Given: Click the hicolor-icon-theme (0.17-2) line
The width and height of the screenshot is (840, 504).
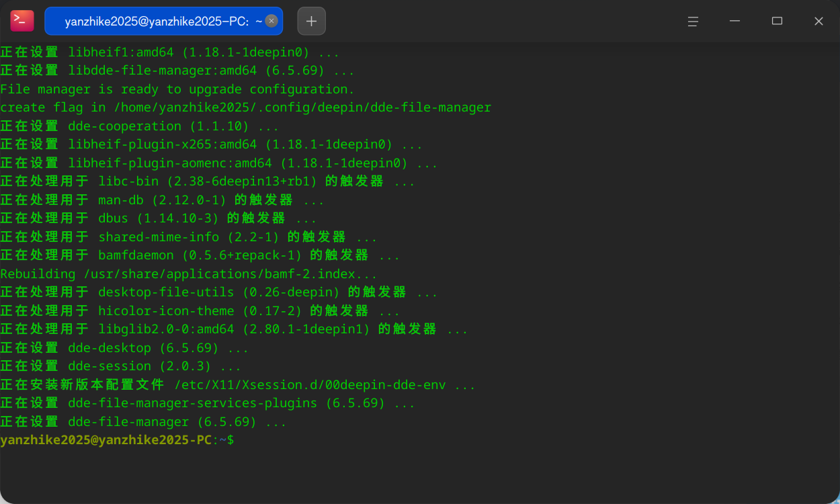Looking at the screenshot, I should (200, 311).
